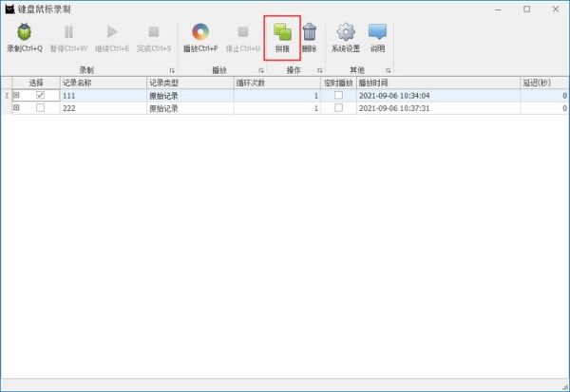
Task: Open the 操作 group dialog launcher
Action: [319, 70]
